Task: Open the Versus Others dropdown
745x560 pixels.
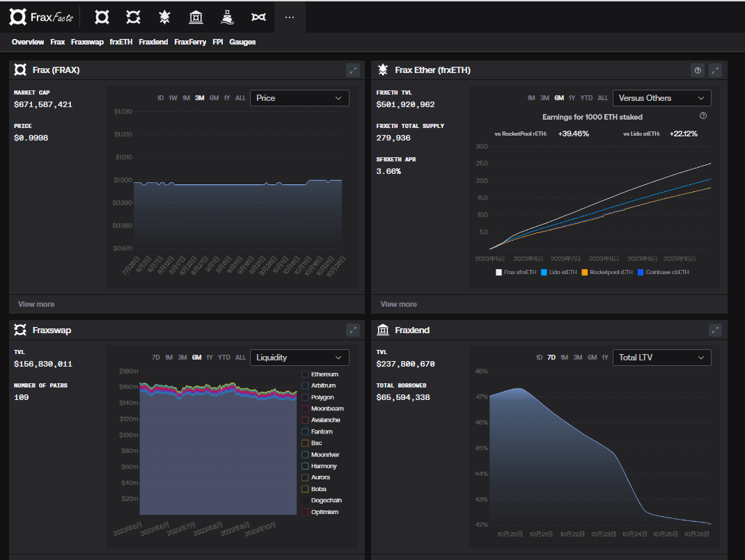Action: [661, 98]
